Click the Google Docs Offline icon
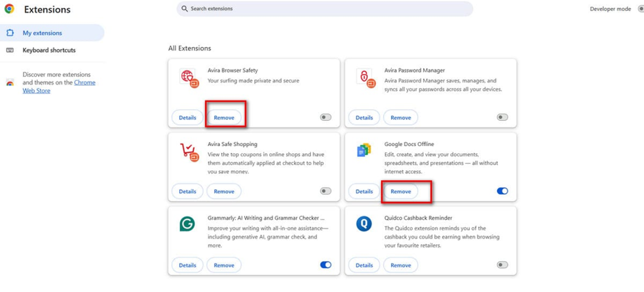 (364, 151)
